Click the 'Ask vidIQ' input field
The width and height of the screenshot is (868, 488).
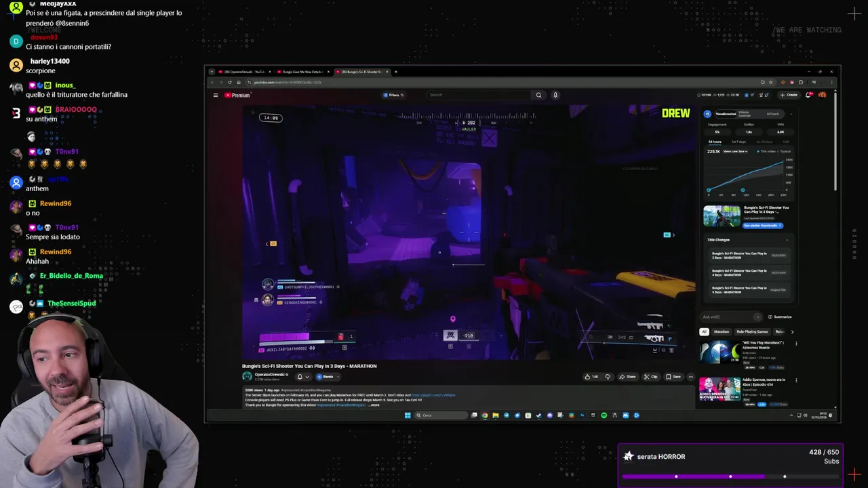coord(732,317)
